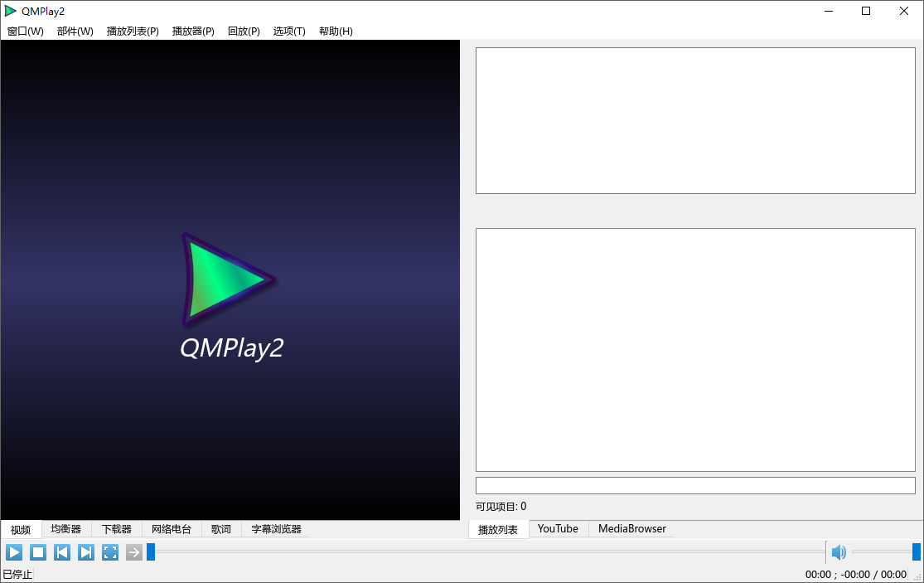The width and height of the screenshot is (924, 583).
Task: Open the 字幕浏览器 tab
Action: 277,529
